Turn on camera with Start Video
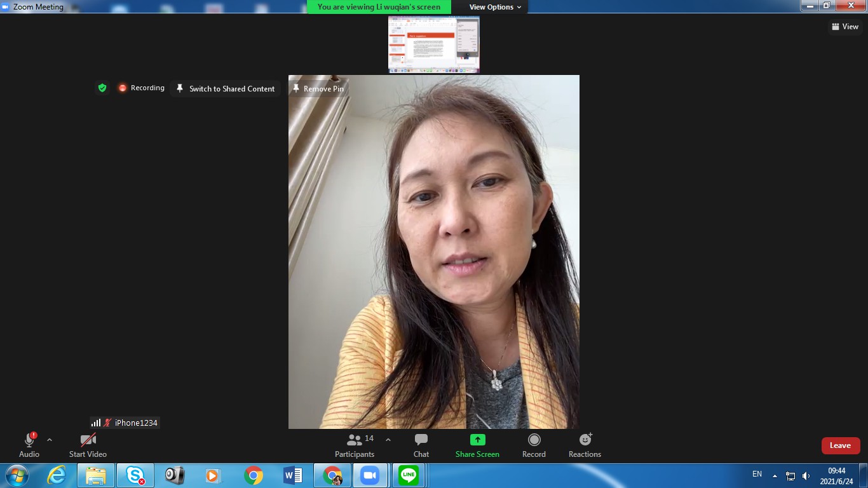868x488 pixels. [x=88, y=445]
